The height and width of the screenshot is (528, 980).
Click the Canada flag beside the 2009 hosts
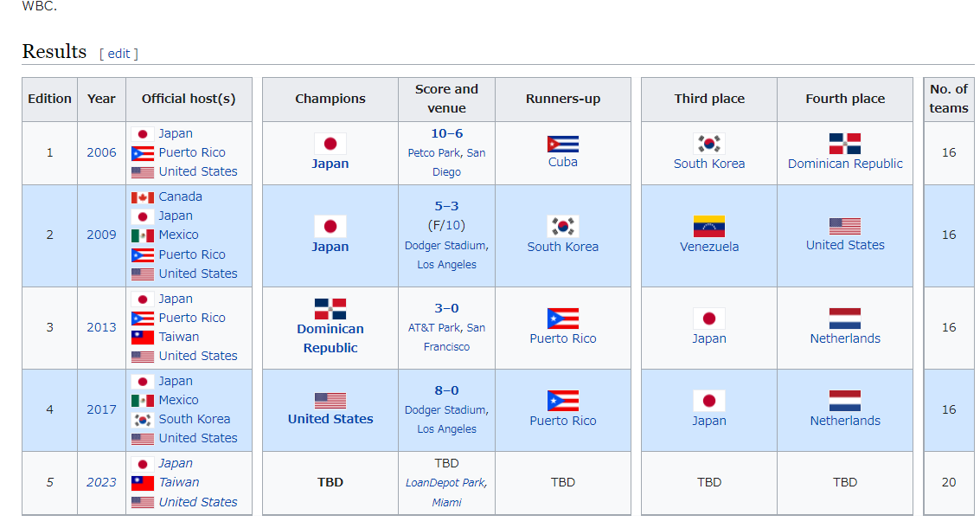[143, 197]
